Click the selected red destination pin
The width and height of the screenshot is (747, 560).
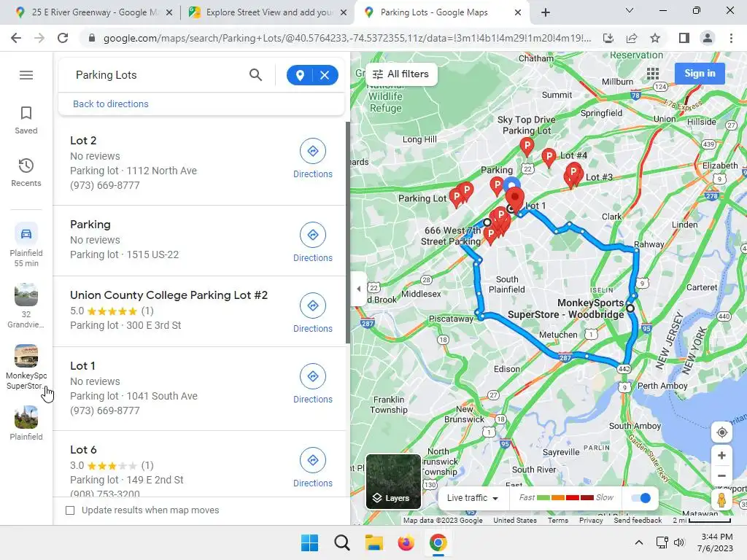click(x=514, y=199)
